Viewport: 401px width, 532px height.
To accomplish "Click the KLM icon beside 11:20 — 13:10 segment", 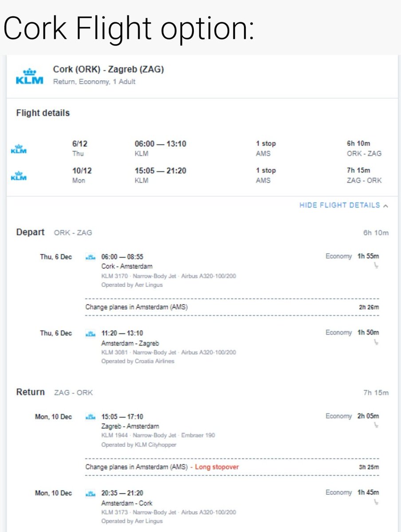I will pyautogui.click(x=90, y=333).
